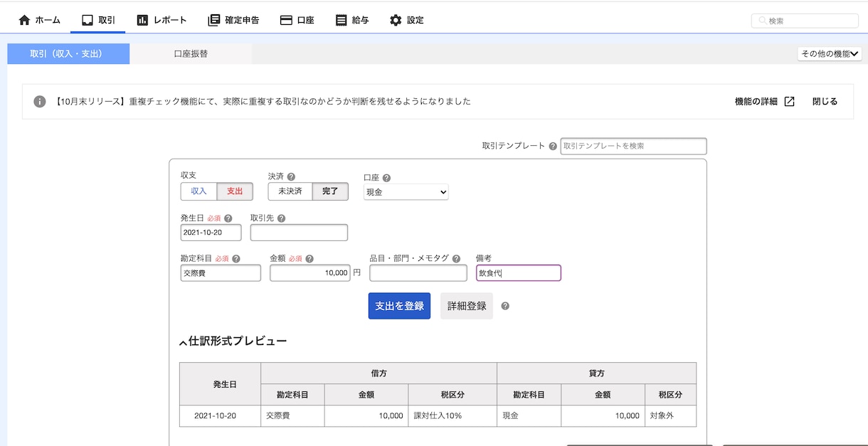Click 詳細登録 button
The image size is (868, 446).
[467, 306]
